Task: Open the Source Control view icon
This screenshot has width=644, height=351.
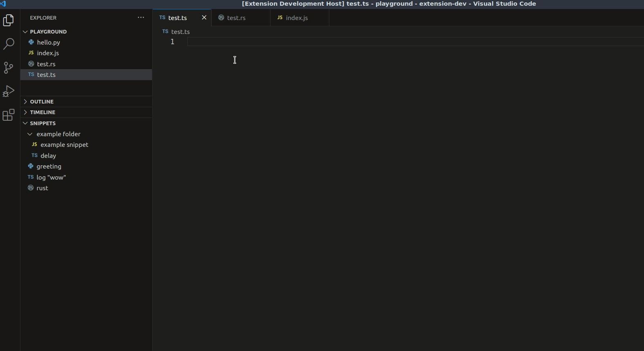Action: [x=9, y=67]
